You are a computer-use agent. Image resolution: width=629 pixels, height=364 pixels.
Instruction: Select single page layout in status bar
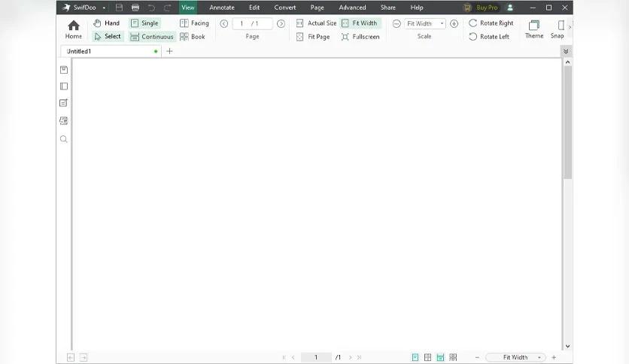415,357
